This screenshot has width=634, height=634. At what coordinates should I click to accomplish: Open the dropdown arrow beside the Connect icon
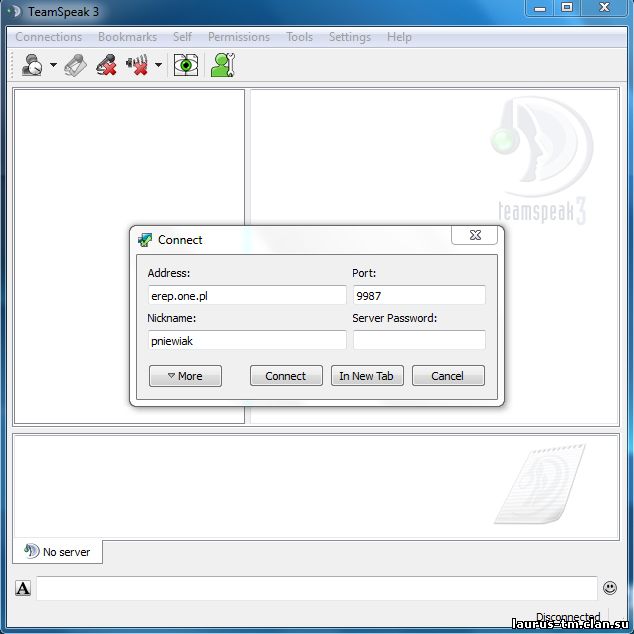click(x=53, y=65)
